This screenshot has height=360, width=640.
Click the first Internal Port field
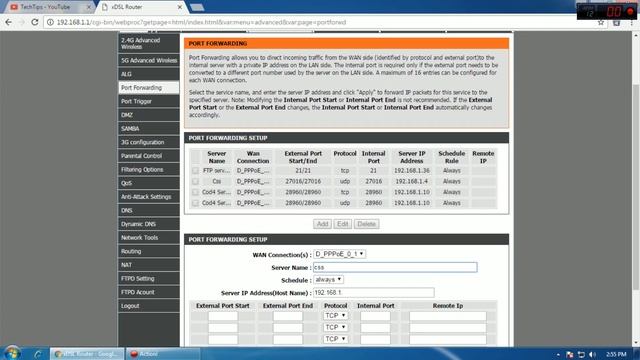(x=375, y=316)
